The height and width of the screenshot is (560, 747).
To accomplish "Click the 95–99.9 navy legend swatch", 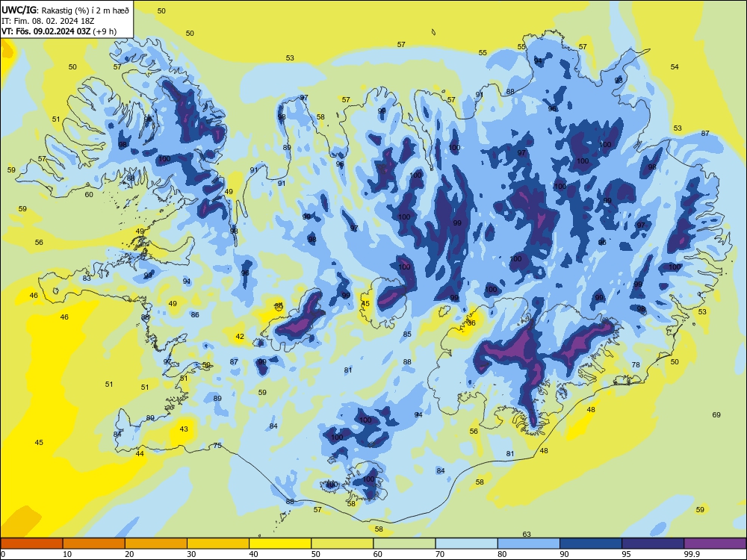I will 653,544.
